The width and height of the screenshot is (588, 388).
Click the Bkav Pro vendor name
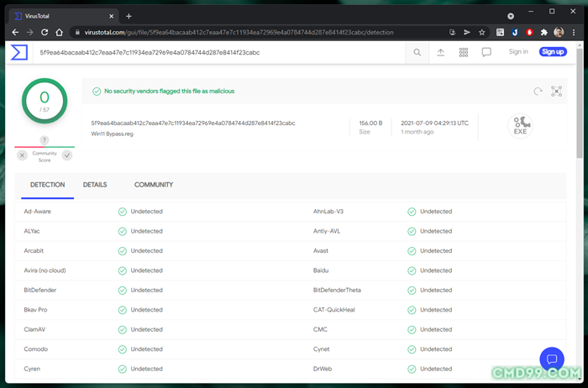pyautogui.click(x=35, y=310)
